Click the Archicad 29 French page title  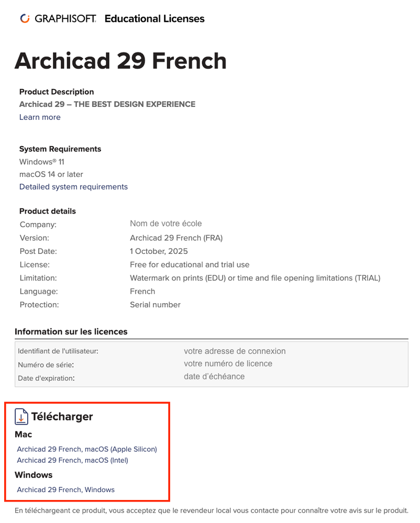point(120,61)
